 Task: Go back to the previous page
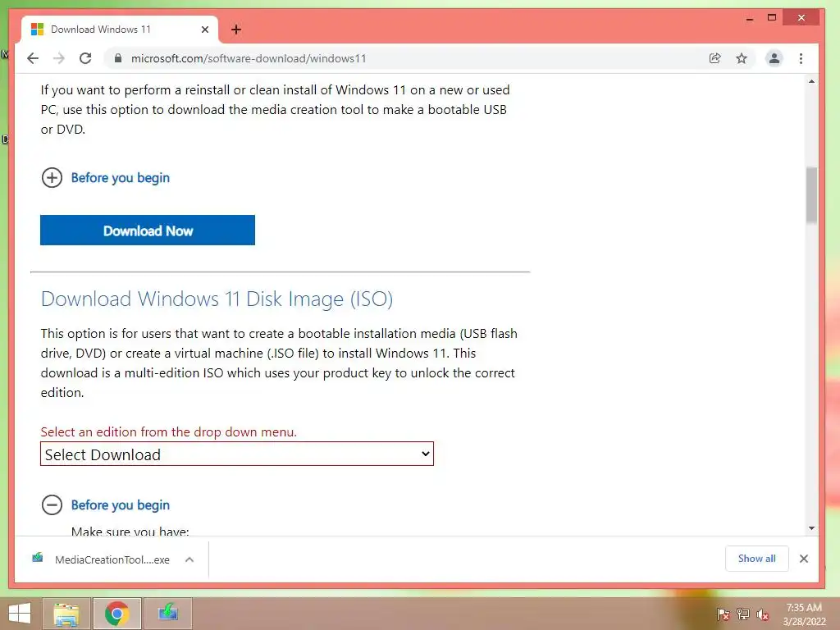[33, 58]
